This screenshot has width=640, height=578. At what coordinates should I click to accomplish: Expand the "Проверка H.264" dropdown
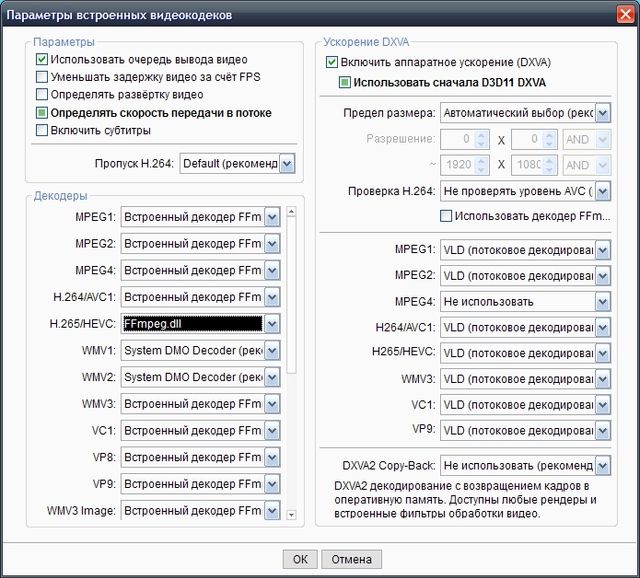pyautogui.click(x=601, y=191)
